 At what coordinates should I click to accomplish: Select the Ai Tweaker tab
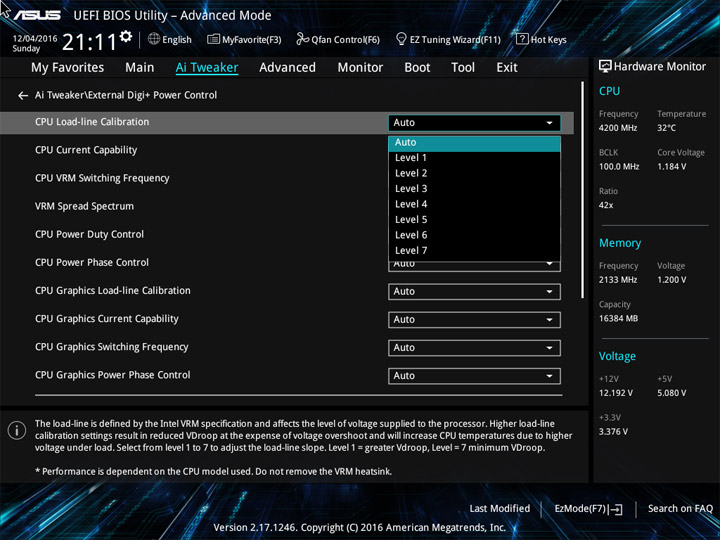point(207,68)
